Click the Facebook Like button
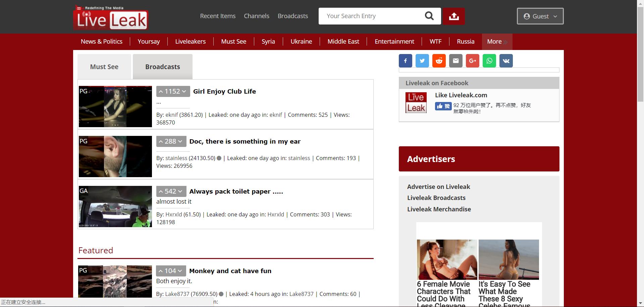Image resolution: width=644 pixels, height=307 pixels. click(x=443, y=106)
